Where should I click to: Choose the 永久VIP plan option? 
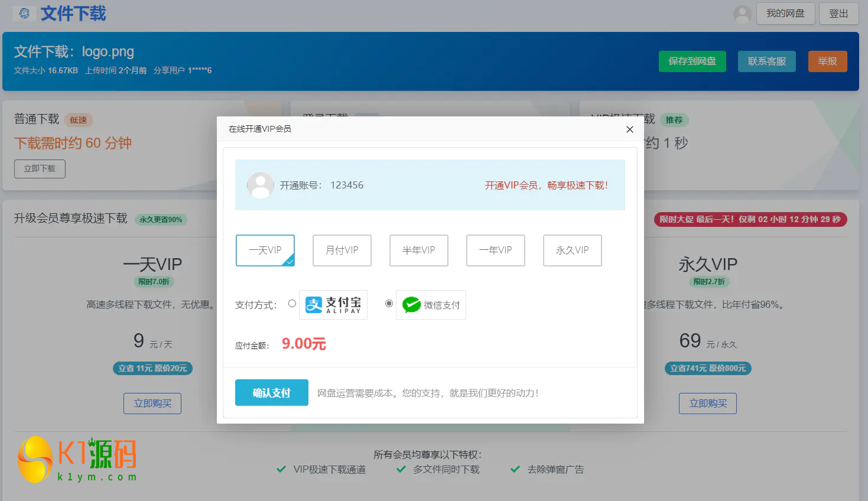tap(573, 250)
